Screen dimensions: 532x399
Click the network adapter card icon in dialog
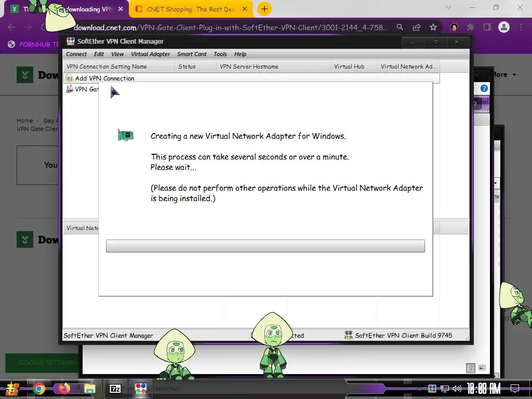click(x=125, y=135)
